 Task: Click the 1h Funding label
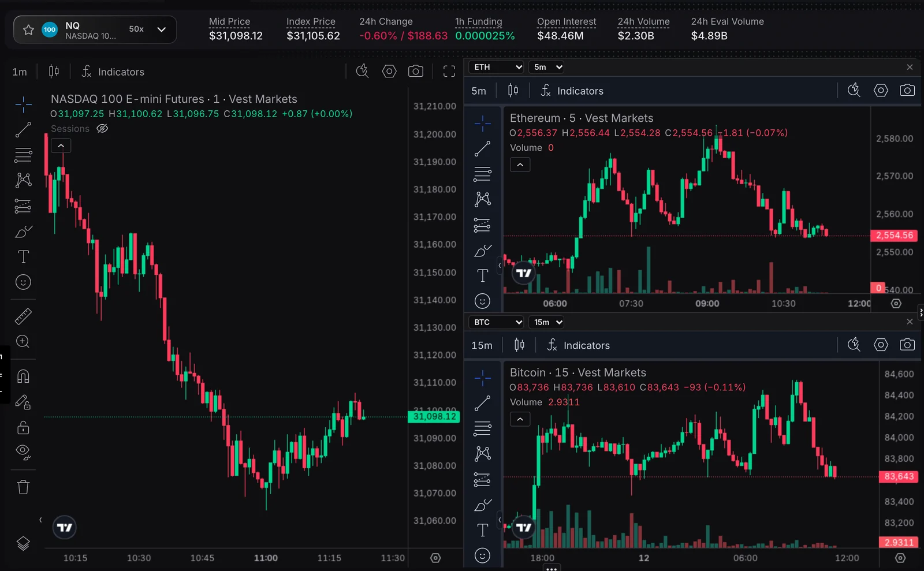tap(478, 21)
